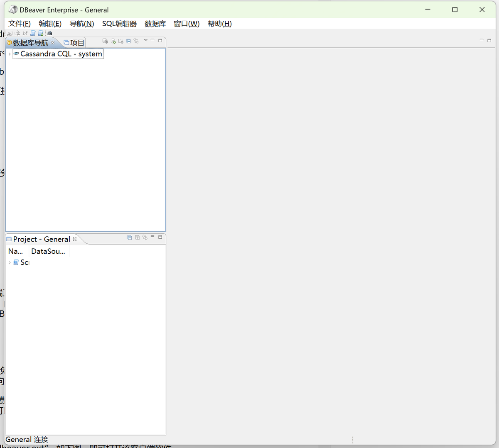
Task: Click the DataSou... column header
Action: [49, 251]
